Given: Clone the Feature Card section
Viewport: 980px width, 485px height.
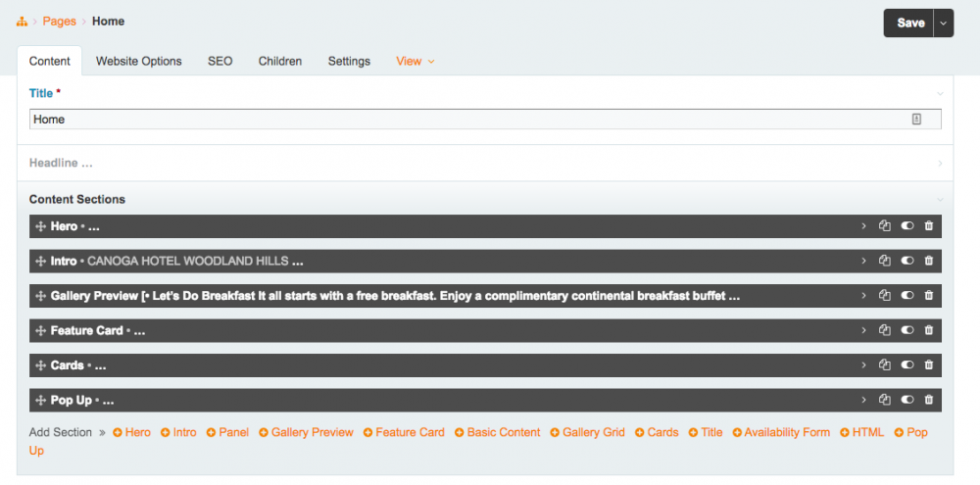Looking at the screenshot, I should (884, 330).
